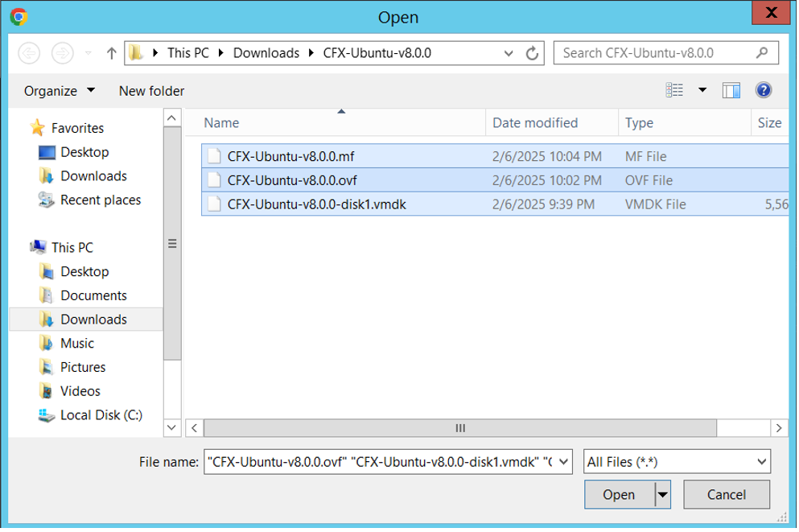This screenshot has width=799, height=532.
Task: Click the search magnifier icon
Action: pos(762,53)
